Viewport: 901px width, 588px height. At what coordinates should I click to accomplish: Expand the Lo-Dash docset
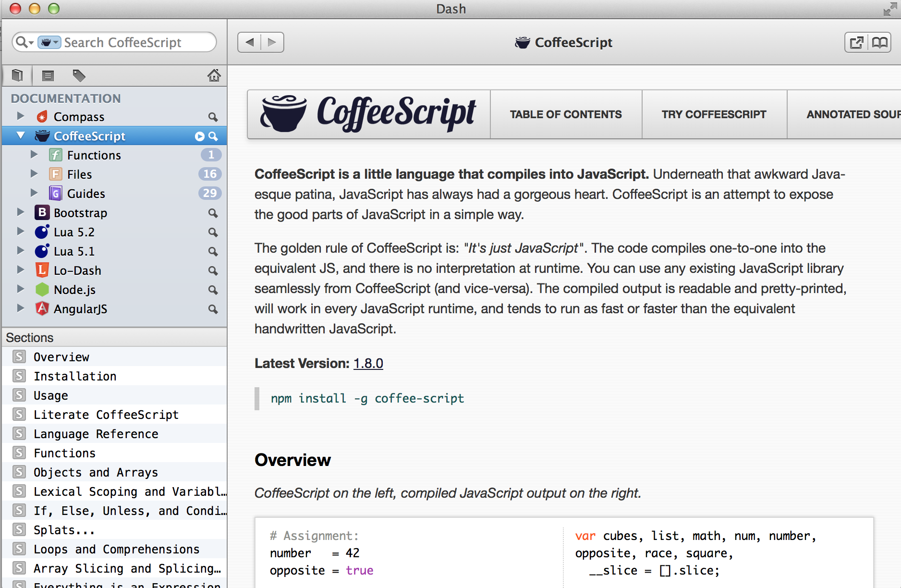click(20, 269)
